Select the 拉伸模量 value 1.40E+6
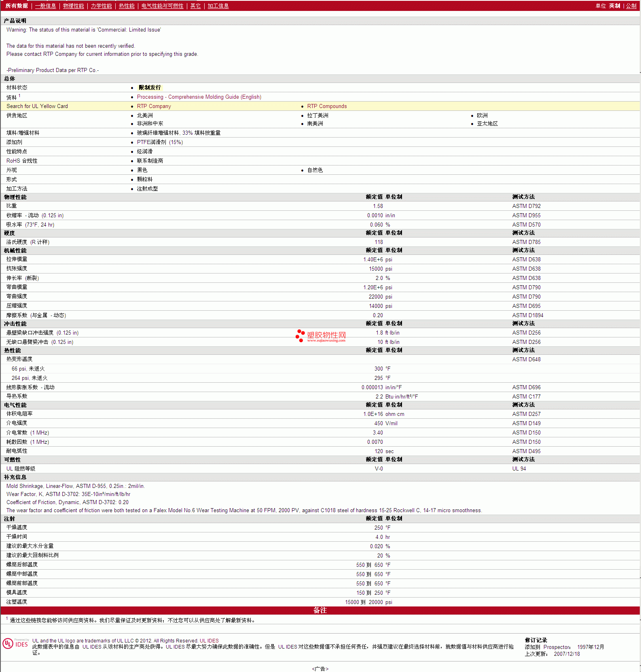 pyautogui.click(x=373, y=259)
